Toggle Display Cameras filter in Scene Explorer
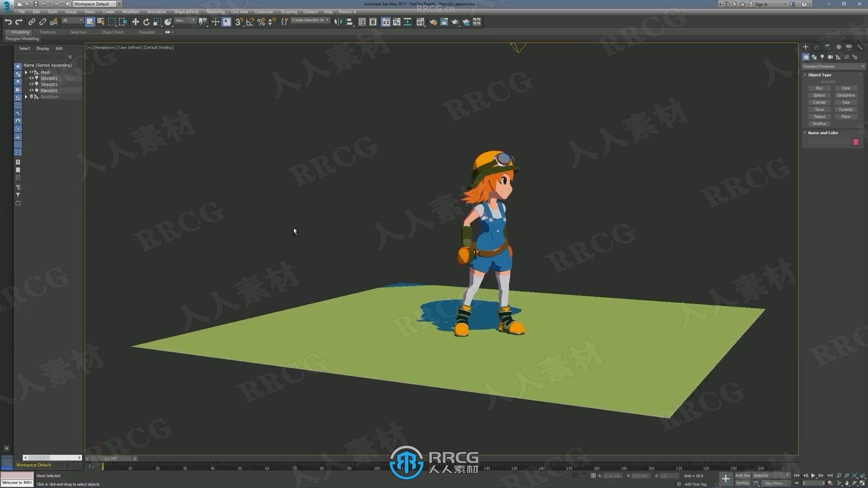Screen dimensions: 868x488 (18, 89)
